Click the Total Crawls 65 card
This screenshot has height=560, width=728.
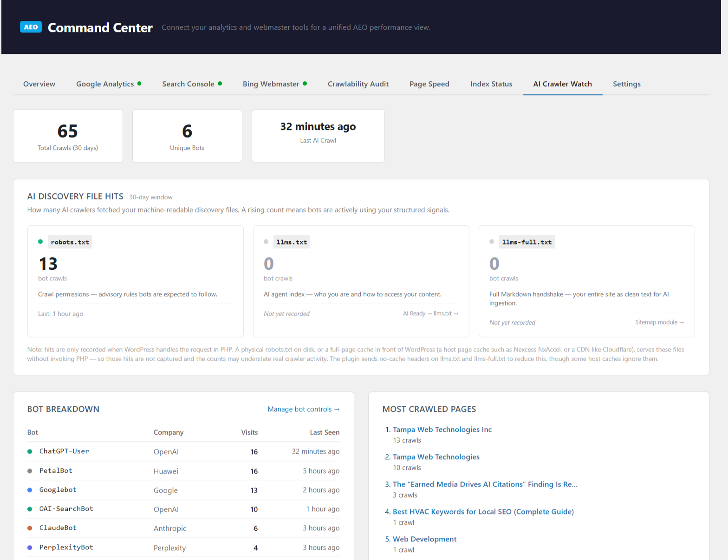[68, 136]
